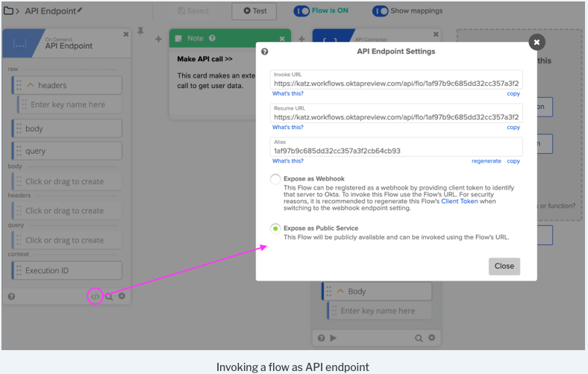Click the magnifier icon on API Endpoint card
Image resolution: width=588 pixels, height=374 pixels.
pos(109,296)
